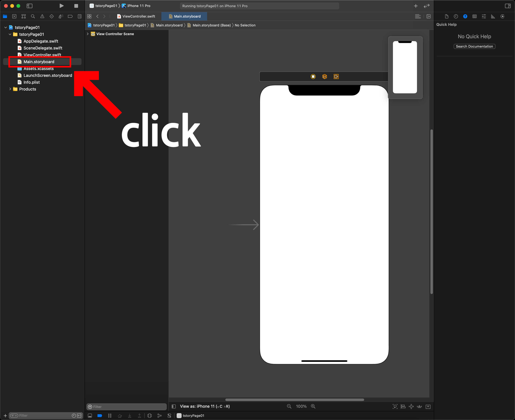515x420 pixels.
Task: Expand View Controller Scene in outline
Action: (x=88, y=34)
